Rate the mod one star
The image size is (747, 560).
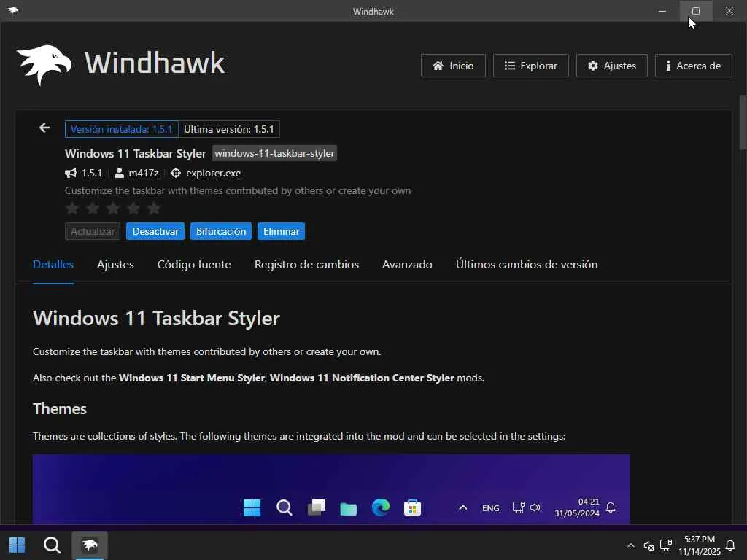(x=72, y=208)
